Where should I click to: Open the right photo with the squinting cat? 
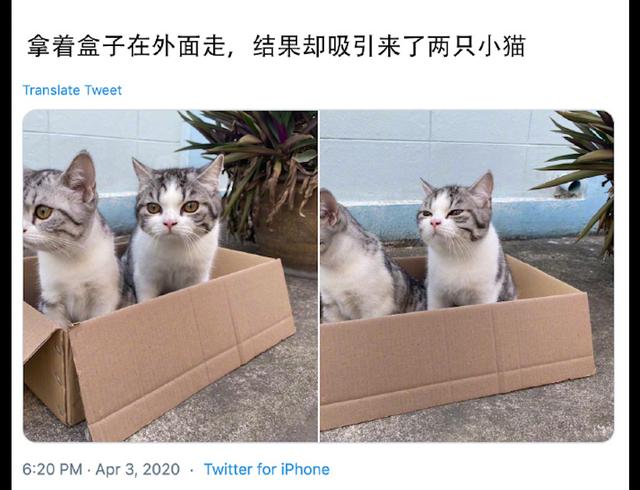click(x=467, y=276)
